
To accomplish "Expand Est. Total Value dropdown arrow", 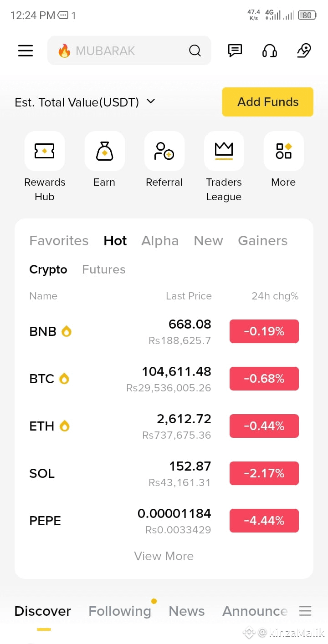I will pos(151,101).
